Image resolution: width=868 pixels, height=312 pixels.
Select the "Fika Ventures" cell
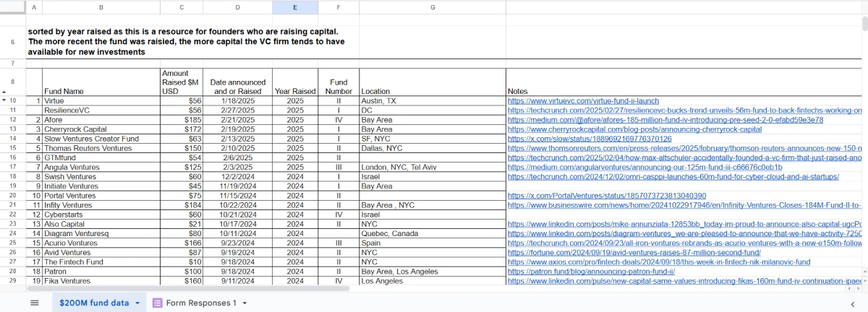tap(101, 279)
